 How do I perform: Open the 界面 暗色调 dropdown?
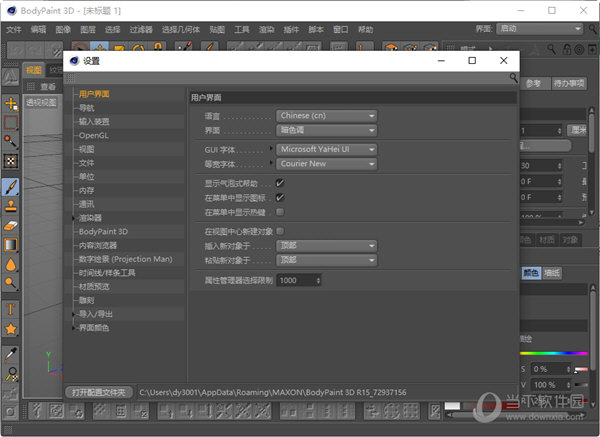click(326, 130)
